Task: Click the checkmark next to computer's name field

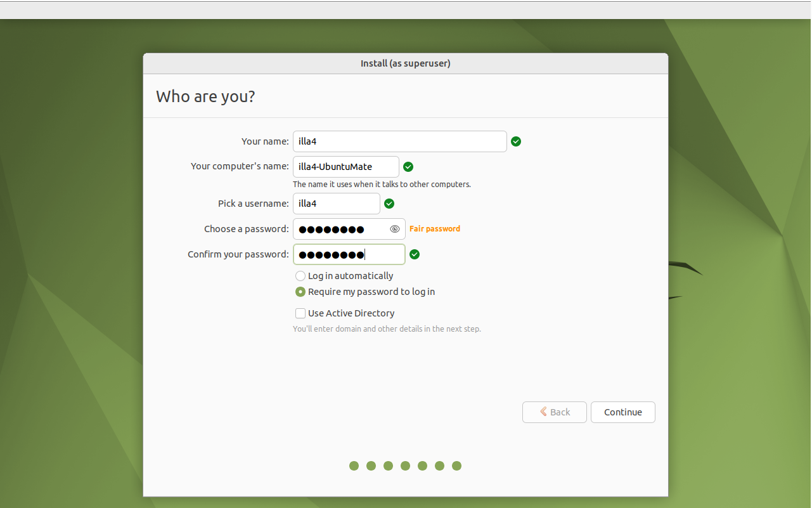Action: pos(408,167)
